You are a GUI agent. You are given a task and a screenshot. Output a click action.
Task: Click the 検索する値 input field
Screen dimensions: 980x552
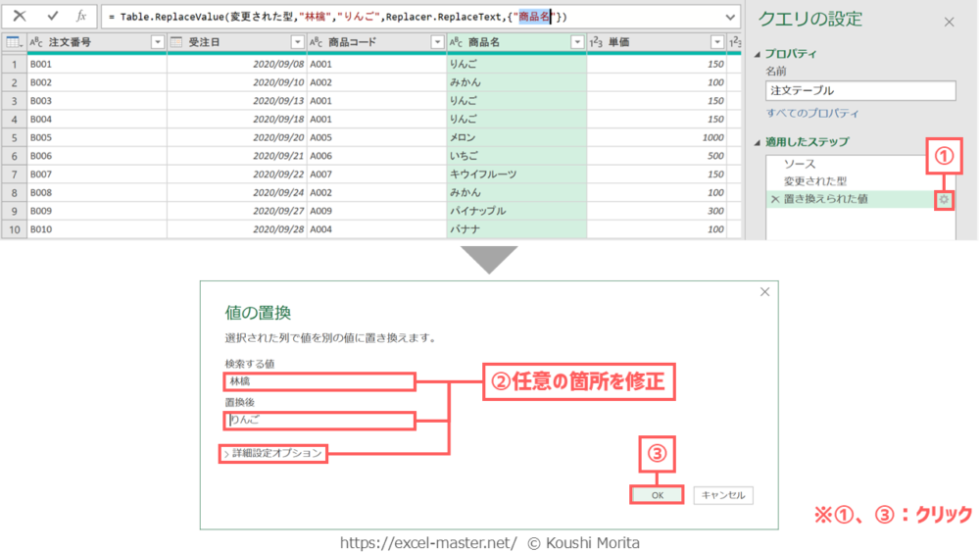pos(320,381)
